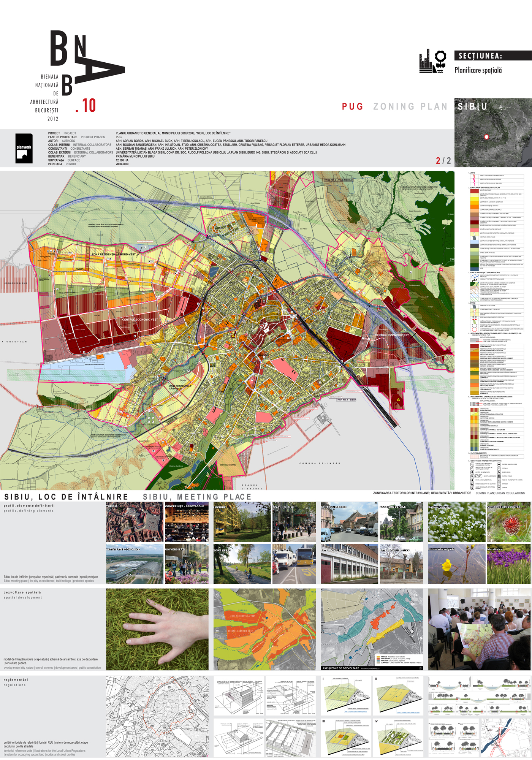532x760 pixels.
Task: Open the PATRIMONIU SEC. XX photo
Action: (x=401, y=564)
